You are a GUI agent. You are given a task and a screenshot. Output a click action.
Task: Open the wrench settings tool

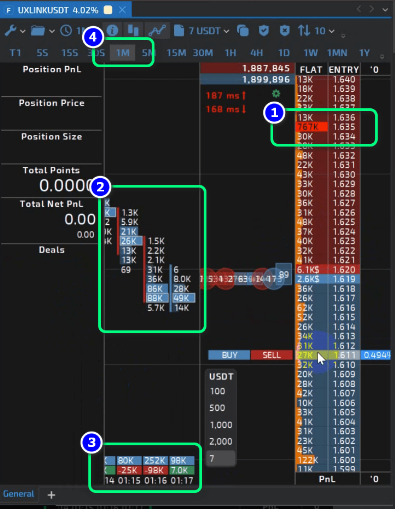tap(10, 31)
